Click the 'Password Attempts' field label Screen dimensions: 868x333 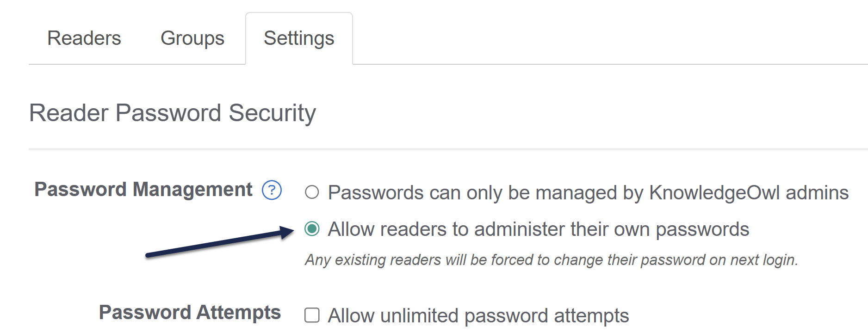pos(190,312)
